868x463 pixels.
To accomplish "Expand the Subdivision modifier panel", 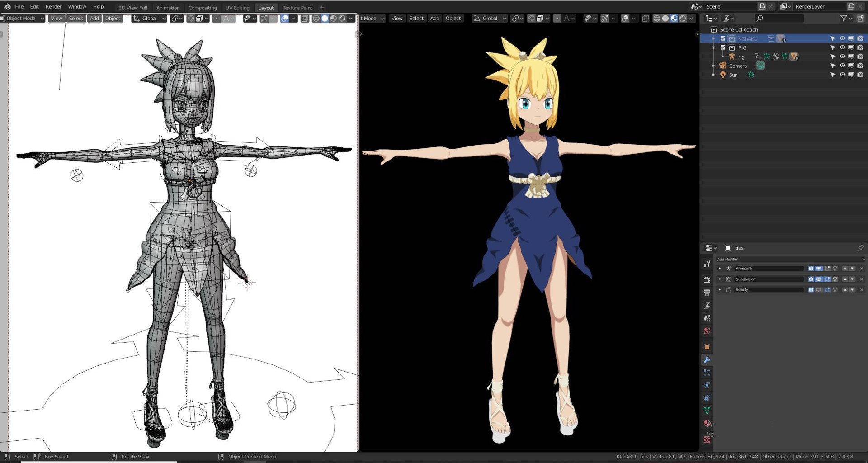I will click(x=720, y=279).
